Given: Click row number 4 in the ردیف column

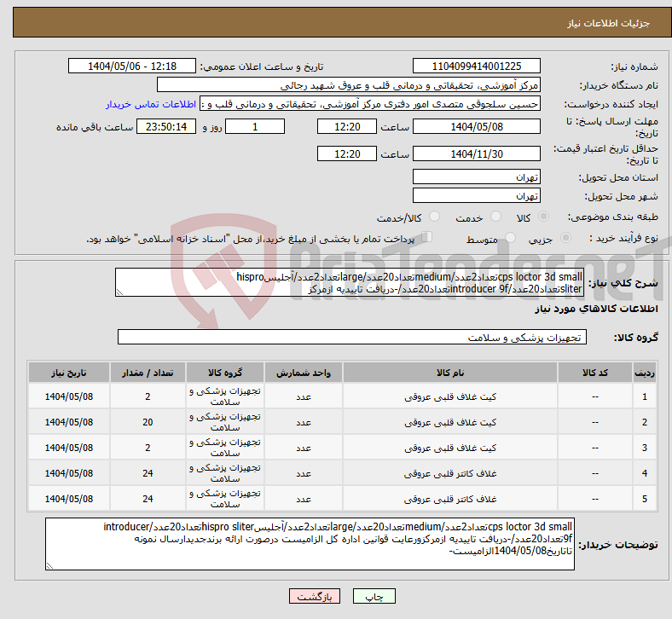Looking at the screenshot, I should coord(644,473).
